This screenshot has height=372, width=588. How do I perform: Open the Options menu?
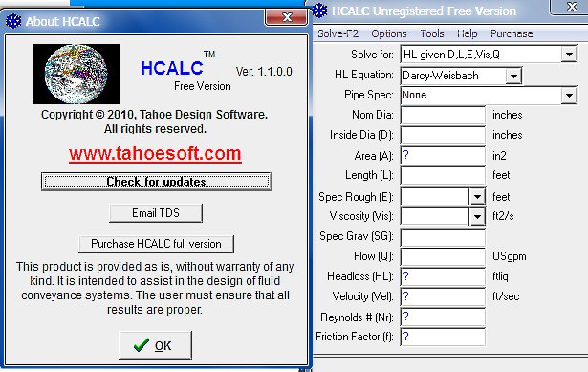pos(389,33)
